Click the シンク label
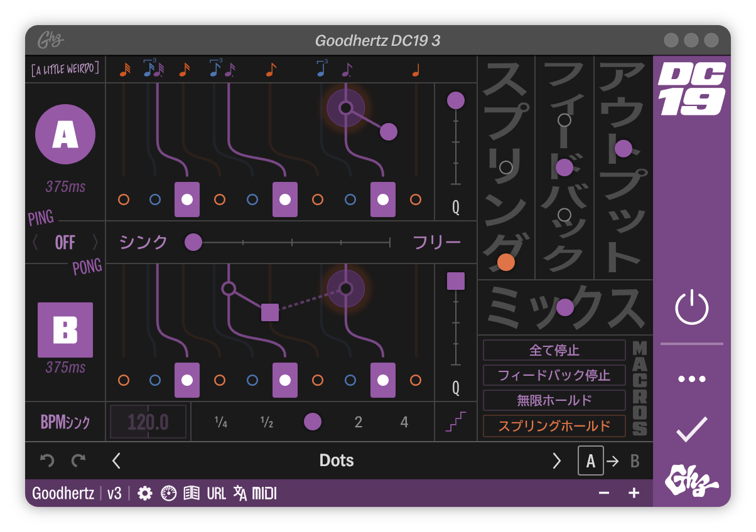Screen dimensions: 756x532 click(144, 242)
